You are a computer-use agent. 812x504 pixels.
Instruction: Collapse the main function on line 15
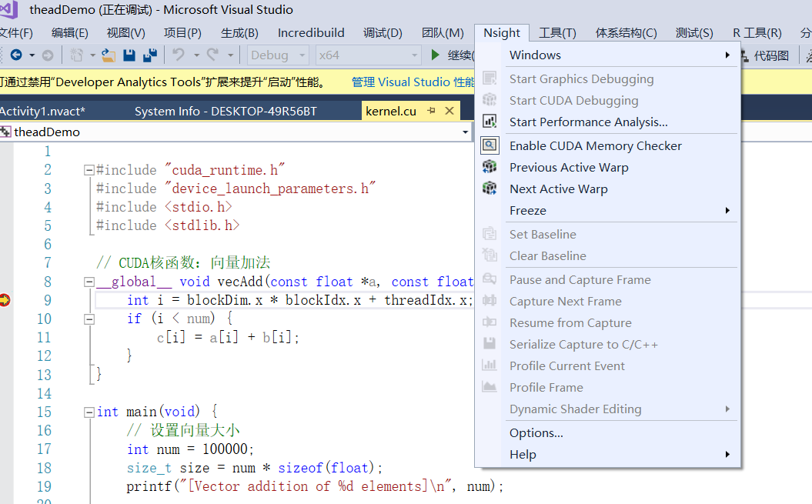[x=89, y=412]
